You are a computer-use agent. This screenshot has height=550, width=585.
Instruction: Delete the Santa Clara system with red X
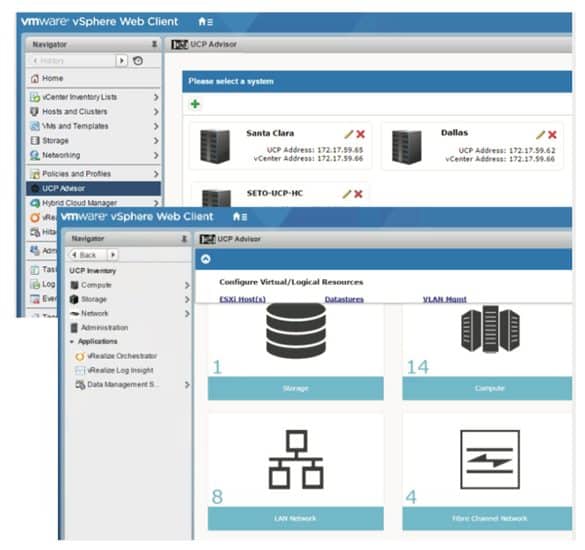[x=360, y=134]
